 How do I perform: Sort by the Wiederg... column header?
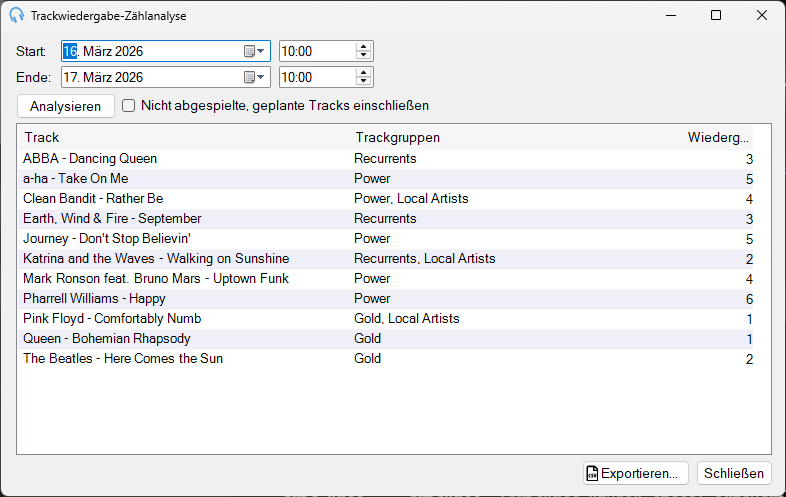(718, 137)
